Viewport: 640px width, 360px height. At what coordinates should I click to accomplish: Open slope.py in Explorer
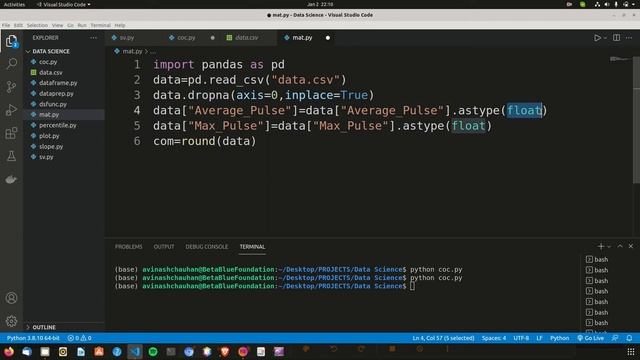click(x=51, y=146)
